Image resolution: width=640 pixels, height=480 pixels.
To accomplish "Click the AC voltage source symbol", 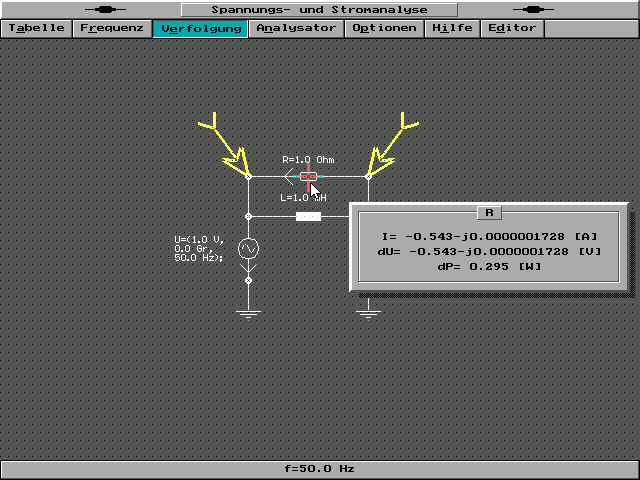I will [x=248, y=248].
